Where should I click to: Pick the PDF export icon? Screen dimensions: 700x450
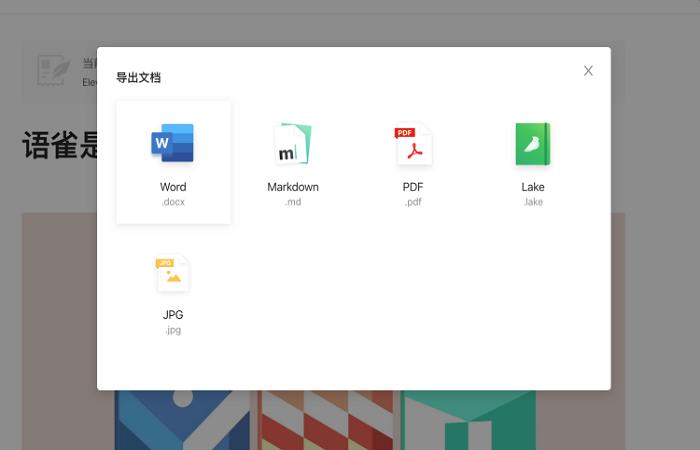coord(413,143)
